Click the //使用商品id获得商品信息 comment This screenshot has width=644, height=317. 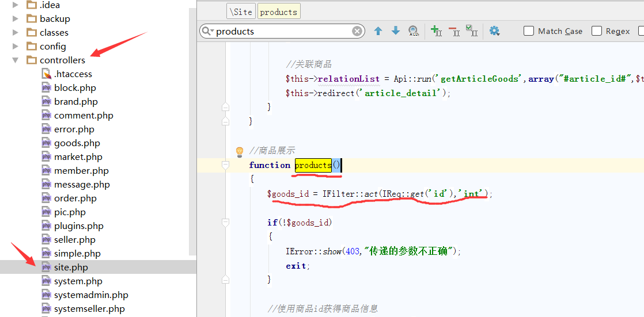point(323,308)
